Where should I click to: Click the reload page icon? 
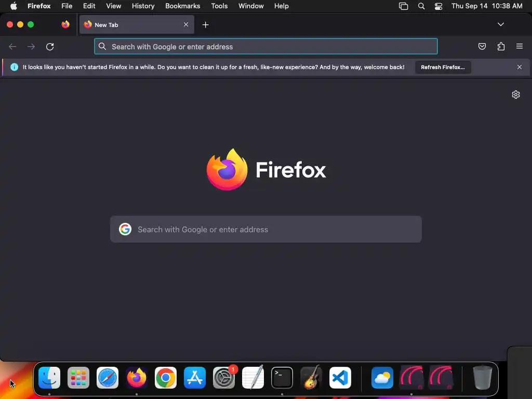[50, 46]
